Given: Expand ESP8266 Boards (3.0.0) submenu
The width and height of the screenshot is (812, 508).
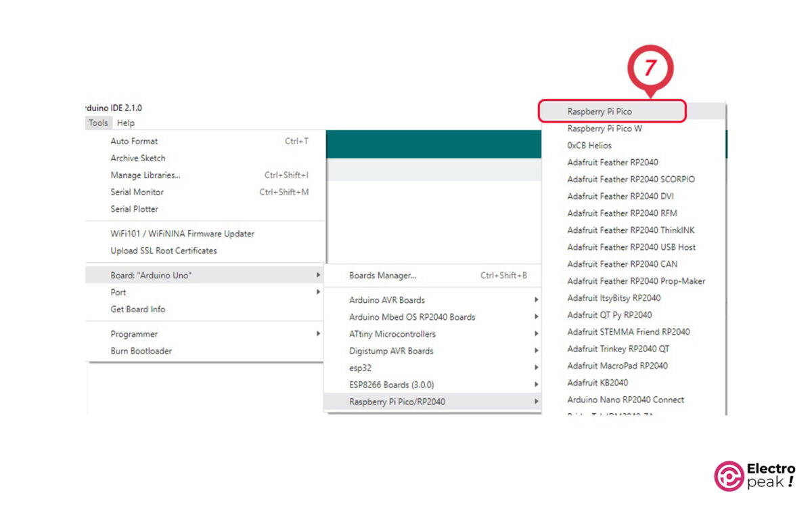Looking at the screenshot, I should point(391,385).
